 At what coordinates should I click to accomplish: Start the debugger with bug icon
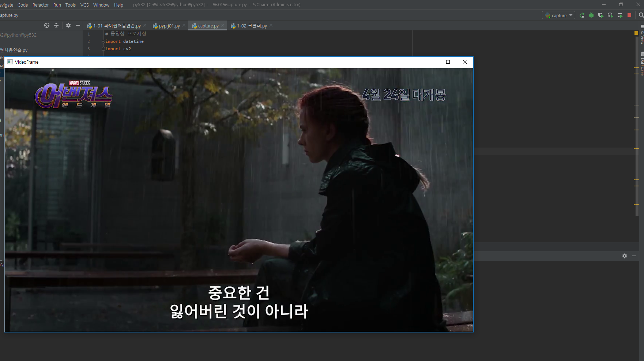[x=591, y=15]
